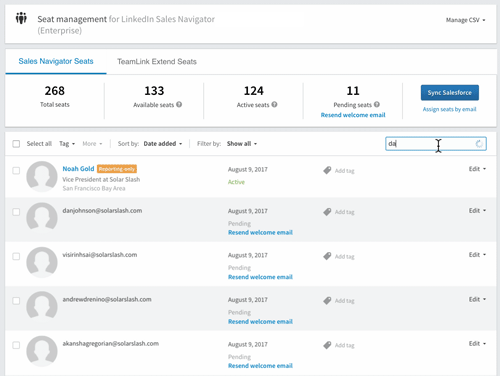Open Edit dropdown for andrewdrenino@solarslash.com
500x376 pixels.
(477, 299)
